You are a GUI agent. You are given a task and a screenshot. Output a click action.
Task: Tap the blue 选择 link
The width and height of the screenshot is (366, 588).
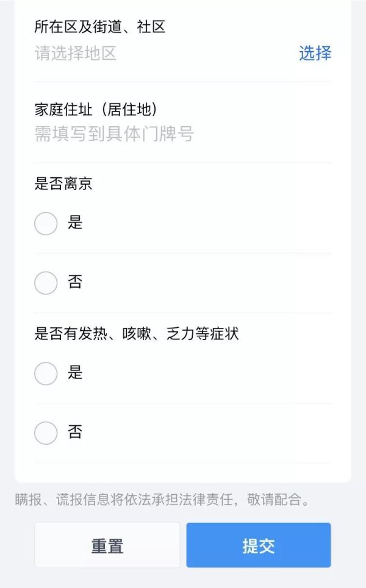[x=315, y=53]
